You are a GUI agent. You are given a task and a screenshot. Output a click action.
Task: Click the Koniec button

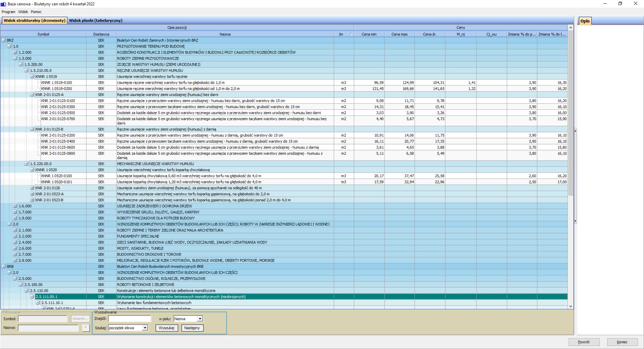[x=622, y=342]
